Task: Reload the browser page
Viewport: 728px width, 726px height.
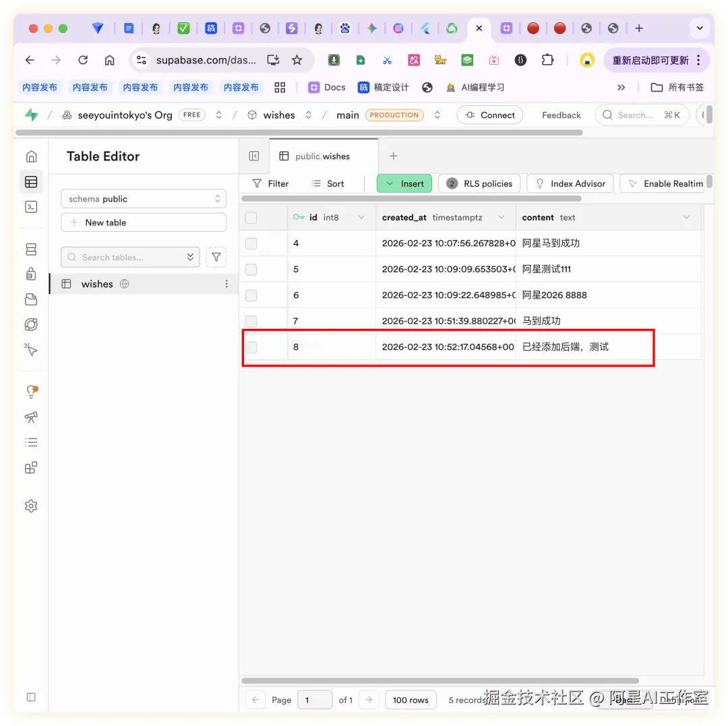Action: coord(83,60)
